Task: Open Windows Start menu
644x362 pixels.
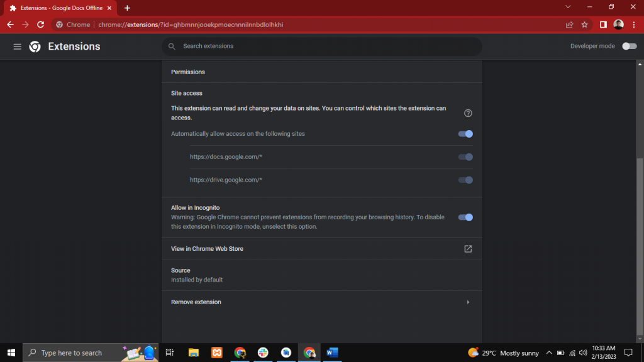Action: (11, 353)
